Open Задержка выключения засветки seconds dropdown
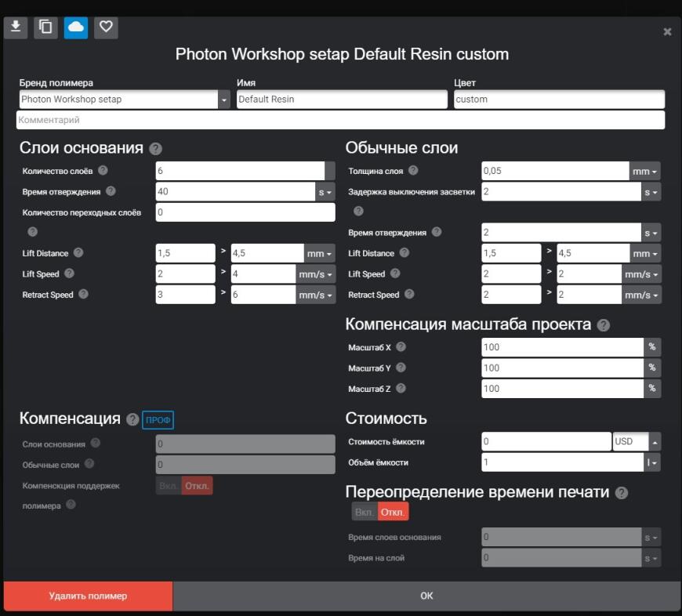Viewport: 682px width, 616px height. (x=651, y=192)
